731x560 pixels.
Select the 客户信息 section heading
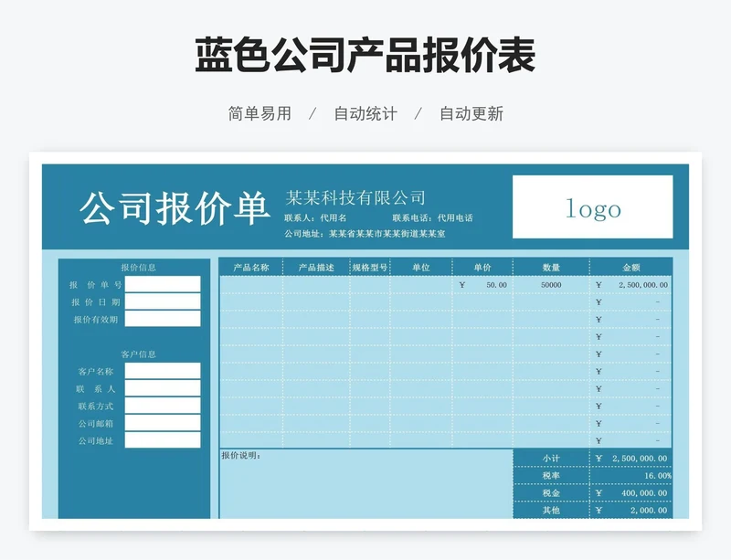139,354
